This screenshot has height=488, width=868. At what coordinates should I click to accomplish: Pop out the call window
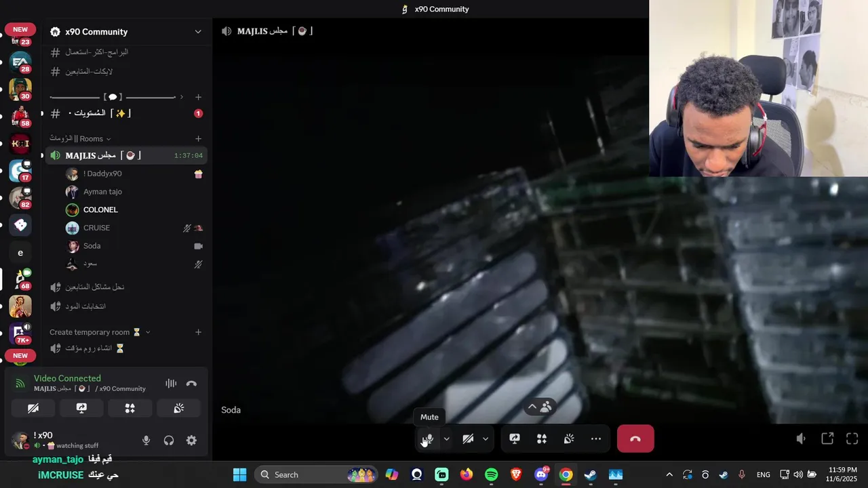tap(827, 439)
